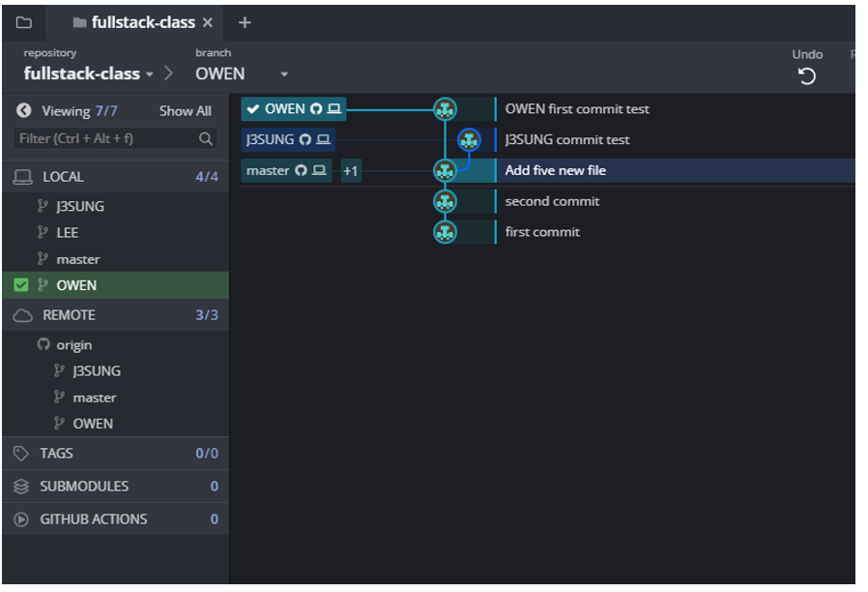Click avatar node of first commit
Screen dimensions: 868x592
point(445,232)
